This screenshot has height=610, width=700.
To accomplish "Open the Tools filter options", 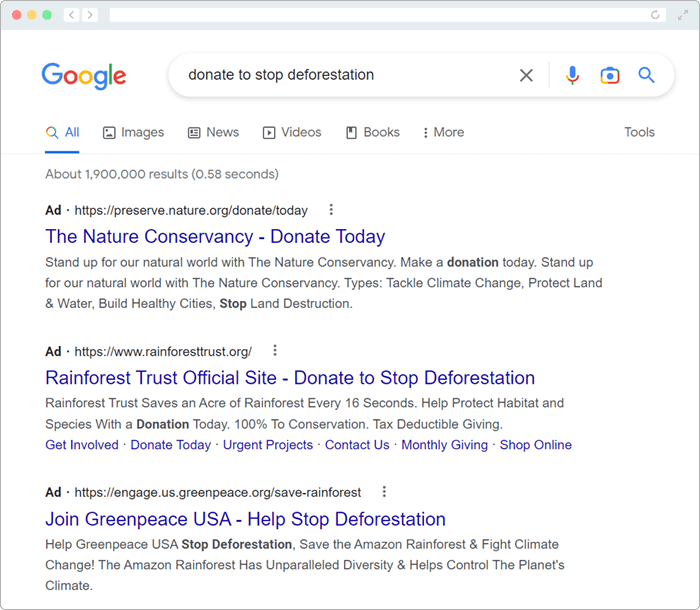I will [639, 132].
